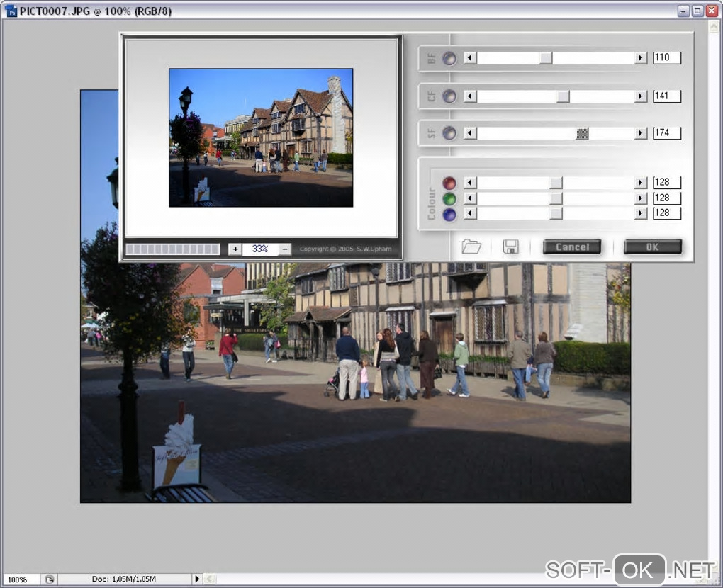
Task: Open the status bar info arrow menu
Action: [x=197, y=579]
